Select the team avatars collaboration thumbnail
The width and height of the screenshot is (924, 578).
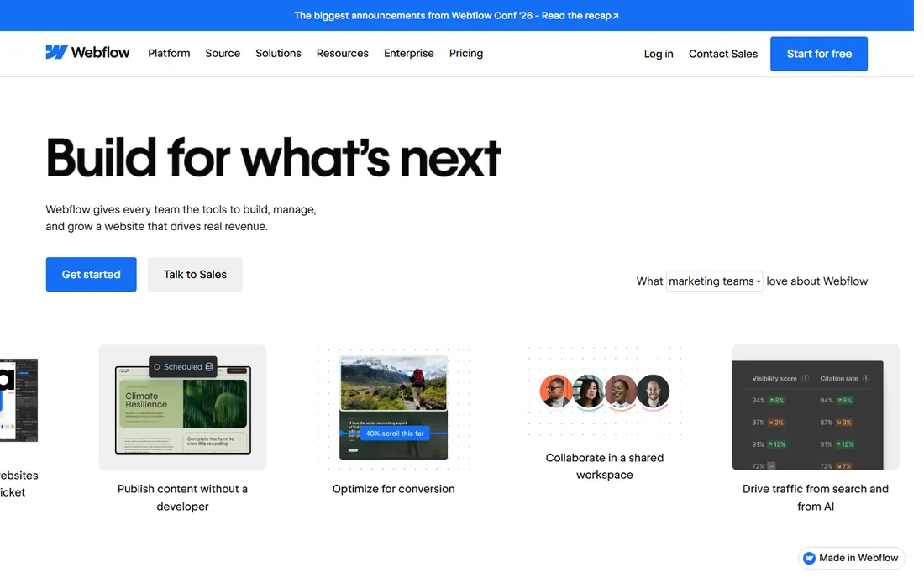605,391
